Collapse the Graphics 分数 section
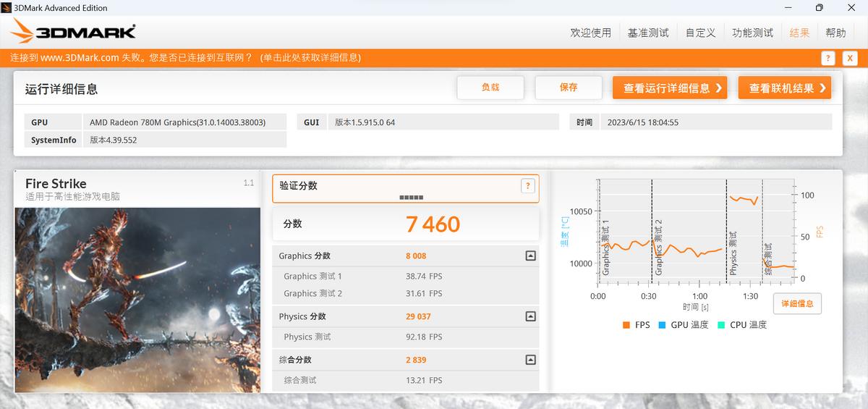The width and height of the screenshot is (868, 409). tap(530, 256)
